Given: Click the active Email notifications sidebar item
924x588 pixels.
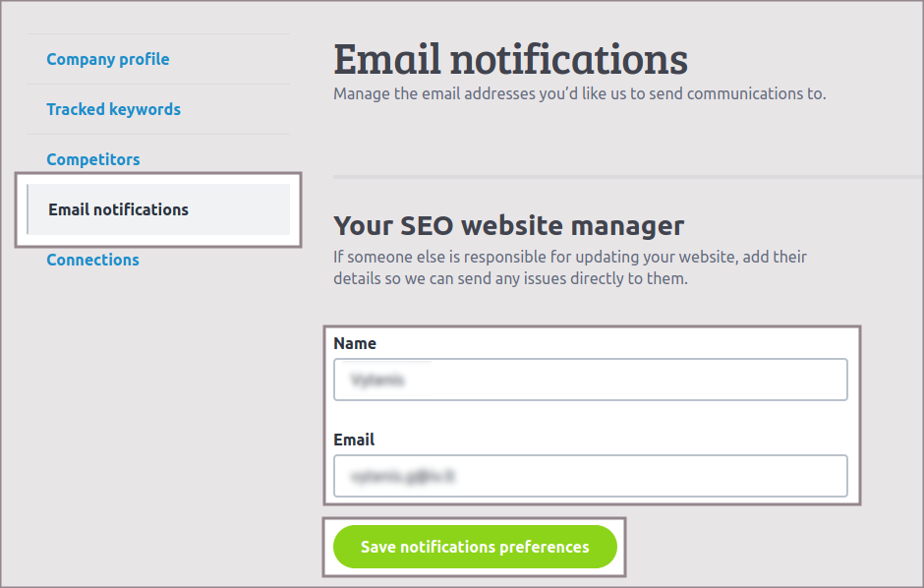Looking at the screenshot, I should click(x=119, y=209).
